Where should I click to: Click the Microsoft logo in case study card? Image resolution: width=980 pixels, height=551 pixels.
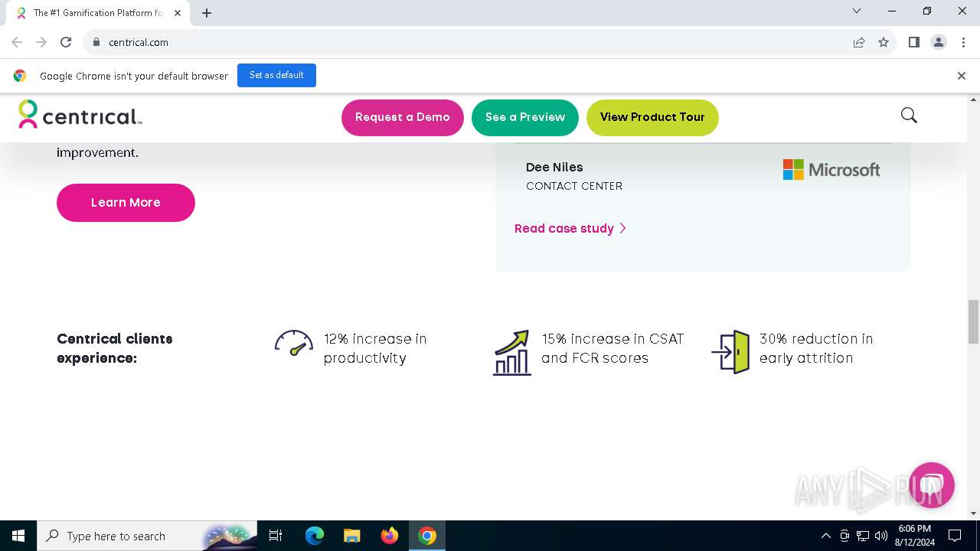point(831,169)
